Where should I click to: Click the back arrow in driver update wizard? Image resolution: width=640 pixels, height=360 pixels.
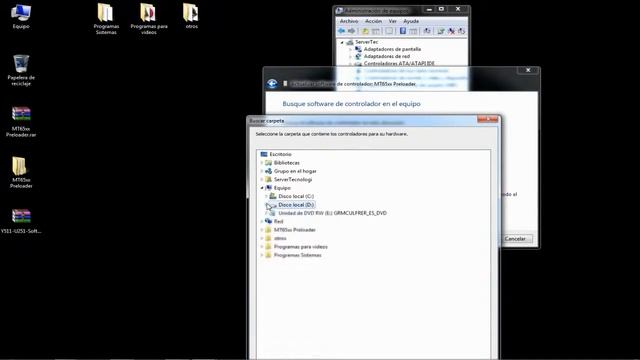[x=272, y=84]
